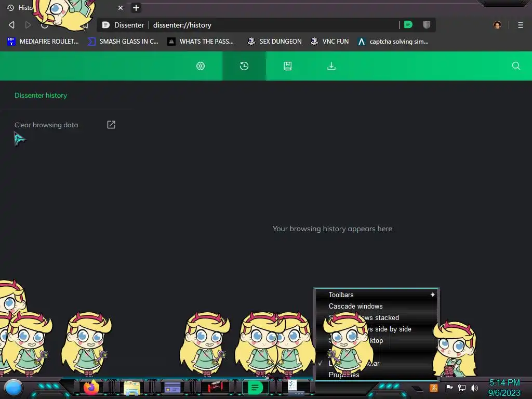Click the Windows Start orb
The height and width of the screenshot is (399, 532).
(14, 388)
